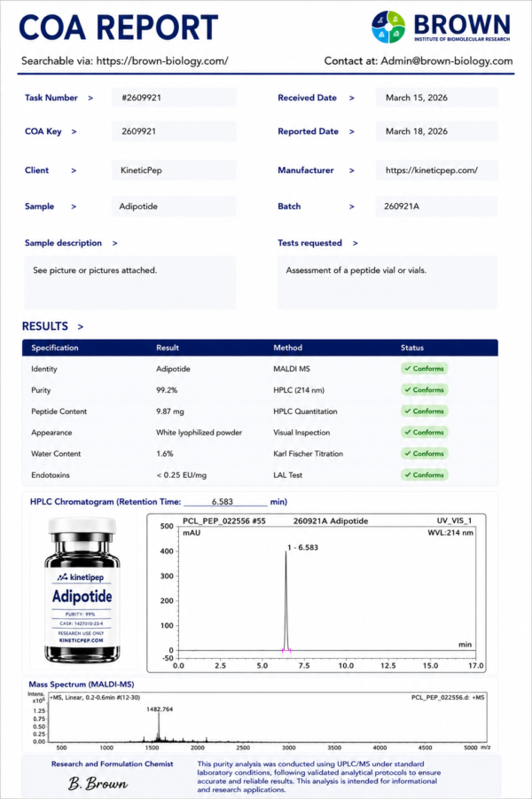Click the Specification column header
The image size is (532, 799).
[x=54, y=348]
